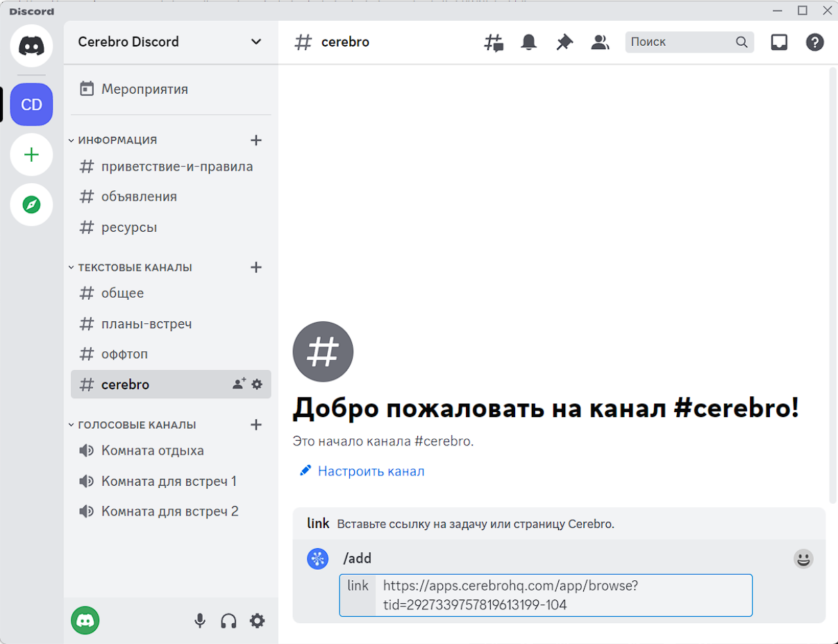Join Комната для встреч 2 voice channel

click(x=171, y=511)
